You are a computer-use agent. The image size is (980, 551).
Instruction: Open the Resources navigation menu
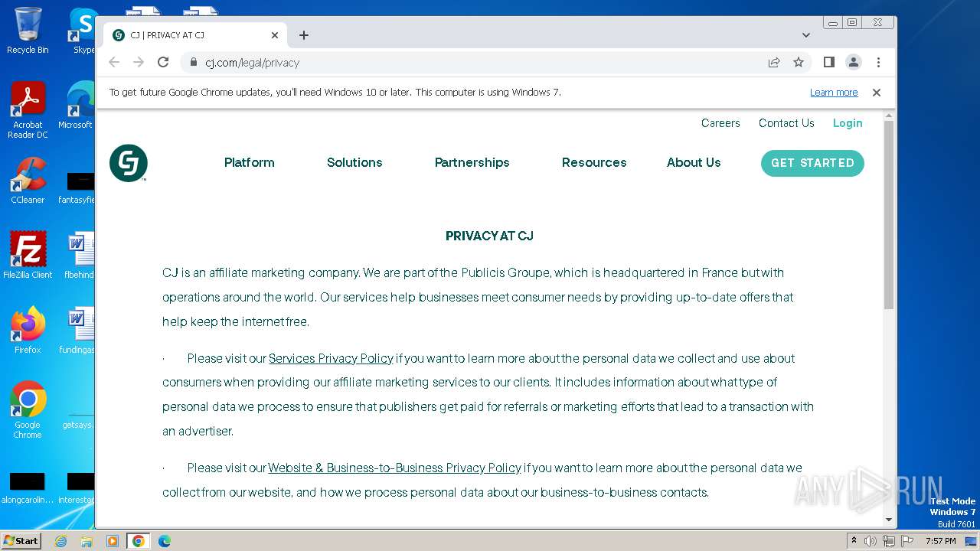tap(594, 163)
